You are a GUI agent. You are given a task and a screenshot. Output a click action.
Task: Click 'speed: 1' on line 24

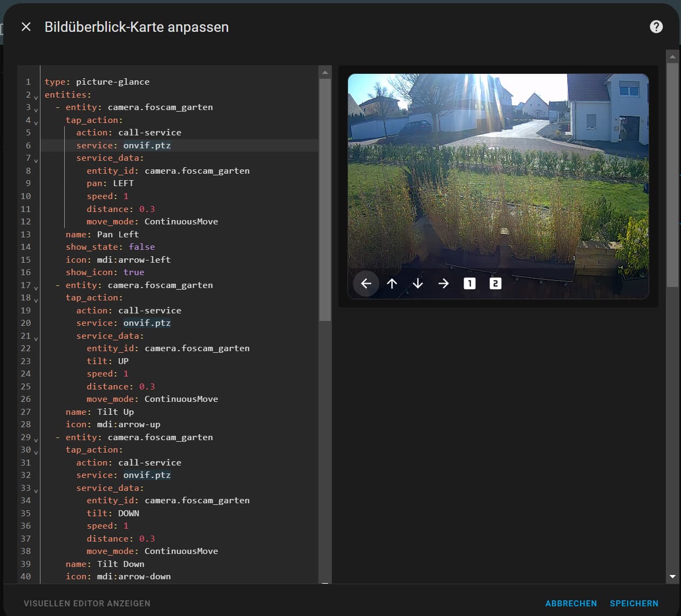pyautogui.click(x=107, y=374)
